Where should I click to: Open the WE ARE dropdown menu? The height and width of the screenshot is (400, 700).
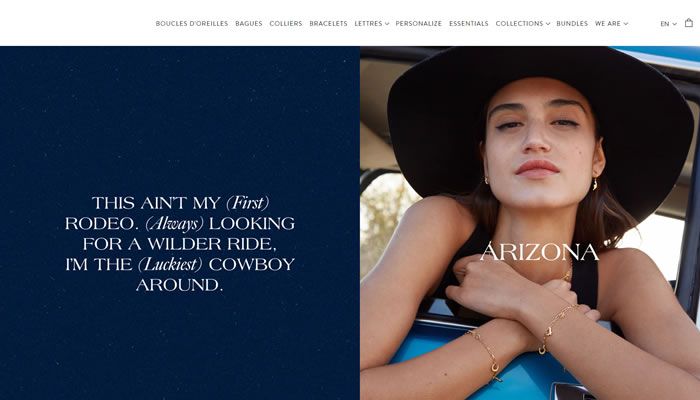[612, 24]
